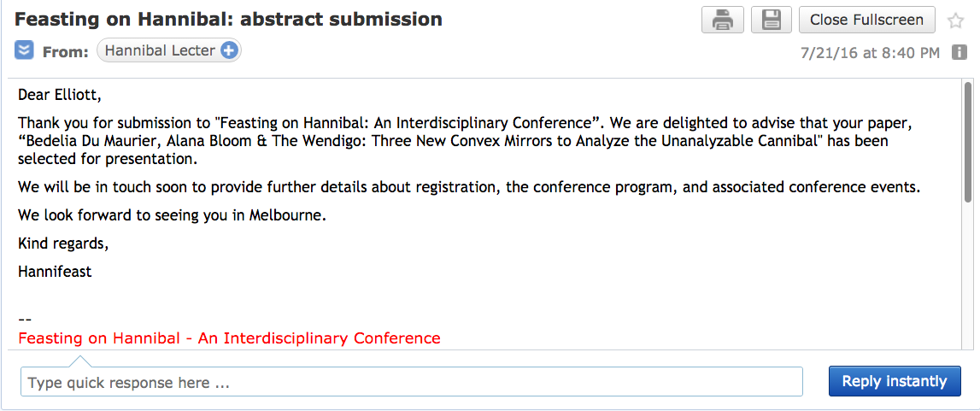This screenshot has height=411, width=980.
Task: Click the message body scrollbar thumb
Action: point(967,143)
